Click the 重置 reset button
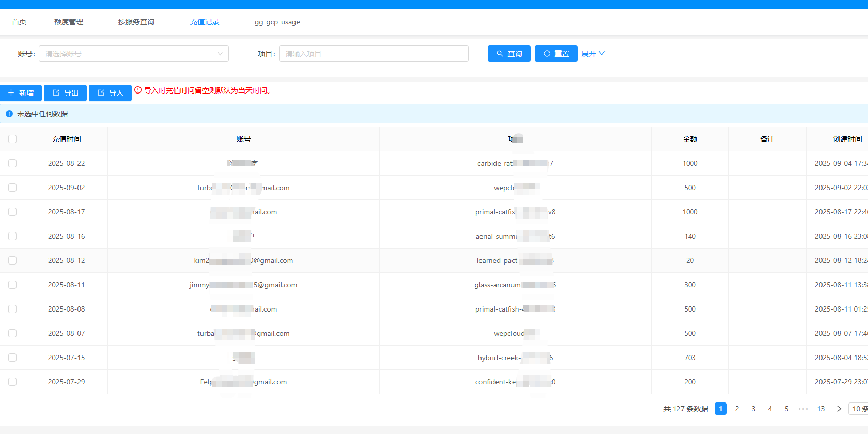This screenshot has width=868, height=434. pyautogui.click(x=556, y=54)
